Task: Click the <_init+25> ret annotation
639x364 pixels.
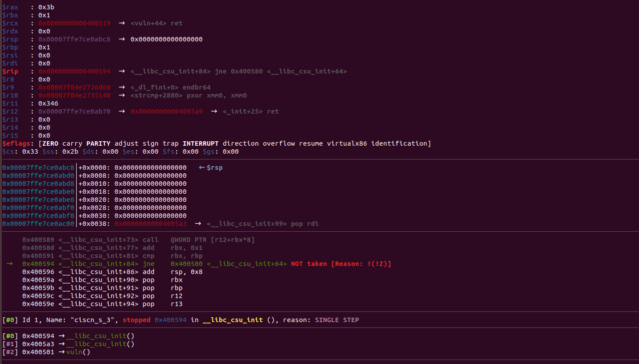Action: [x=251, y=111]
